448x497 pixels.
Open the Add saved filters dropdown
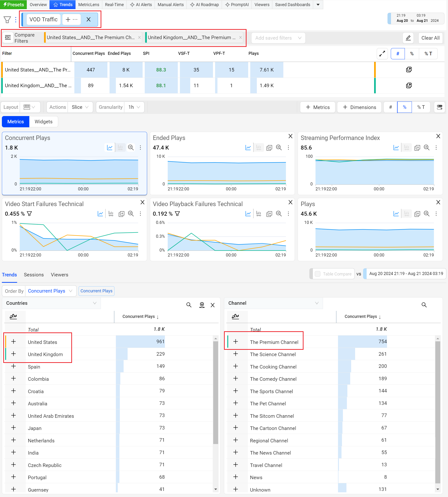(278, 38)
